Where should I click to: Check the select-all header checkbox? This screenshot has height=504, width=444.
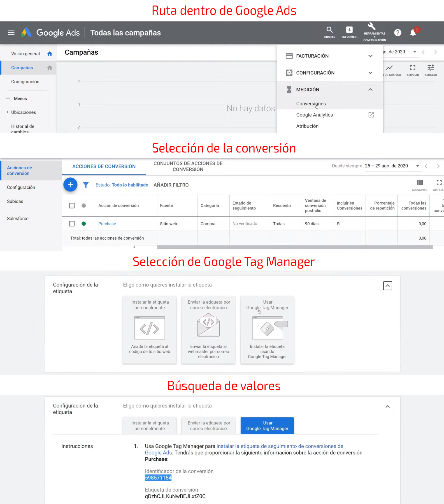[x=72, y=205]
